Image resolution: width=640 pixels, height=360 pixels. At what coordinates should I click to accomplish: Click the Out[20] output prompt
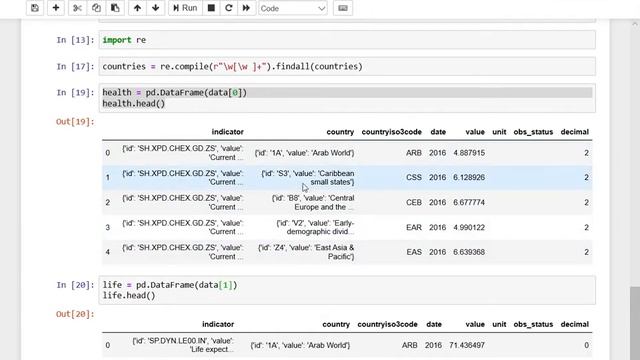(75, 314)
